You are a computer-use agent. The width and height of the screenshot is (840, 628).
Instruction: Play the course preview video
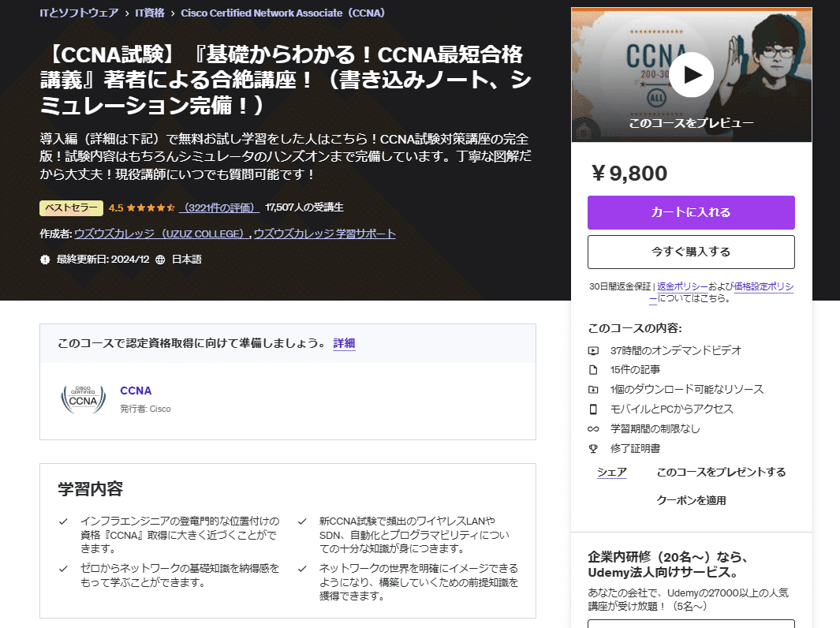click(x=691, y=74)
